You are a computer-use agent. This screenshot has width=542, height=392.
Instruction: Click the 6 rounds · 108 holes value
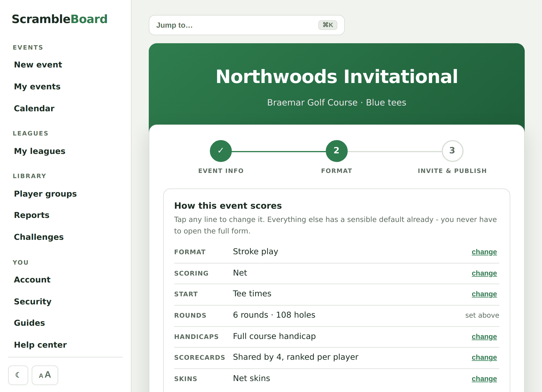[x=274, y=315]
